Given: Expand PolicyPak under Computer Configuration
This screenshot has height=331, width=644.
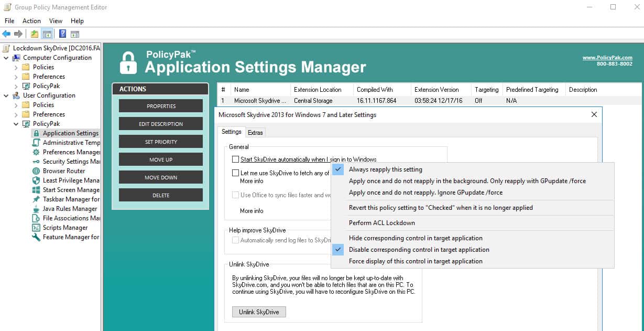Looking at the screenshot, I should pyautogui.click(x=16, y=86).
